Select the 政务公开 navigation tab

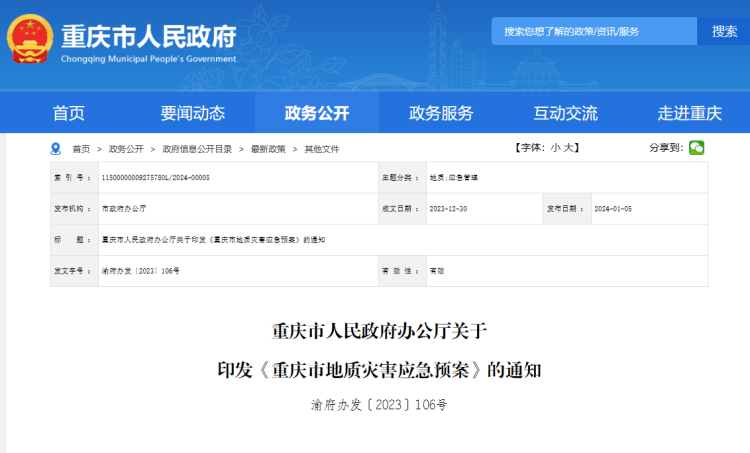[317, 113]
